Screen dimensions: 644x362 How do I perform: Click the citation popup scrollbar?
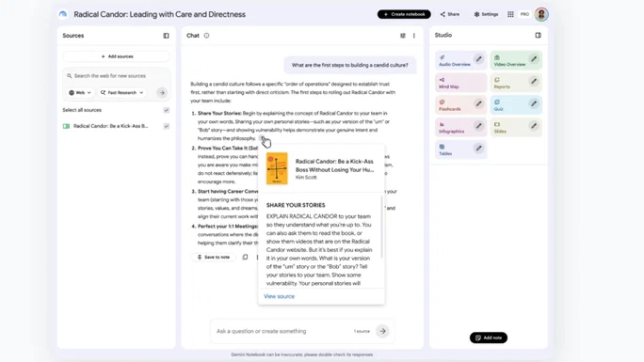[x=381, y=228]
